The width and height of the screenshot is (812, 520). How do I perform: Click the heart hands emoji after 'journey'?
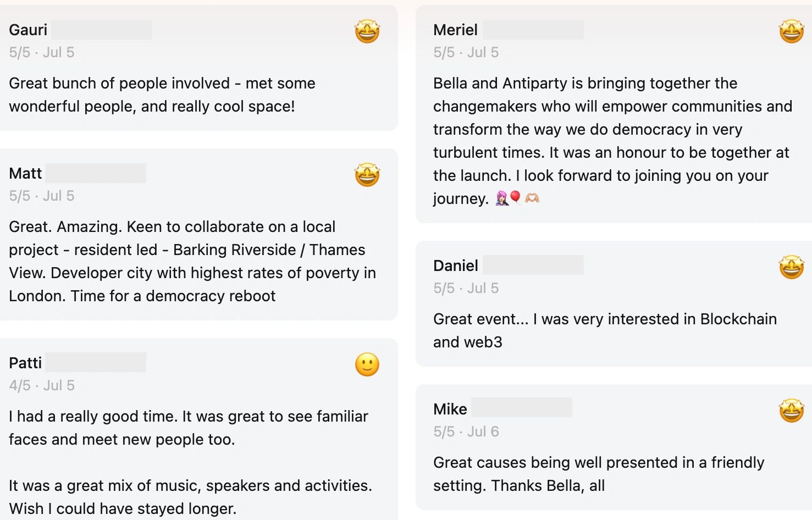click(x=532, y=198)
